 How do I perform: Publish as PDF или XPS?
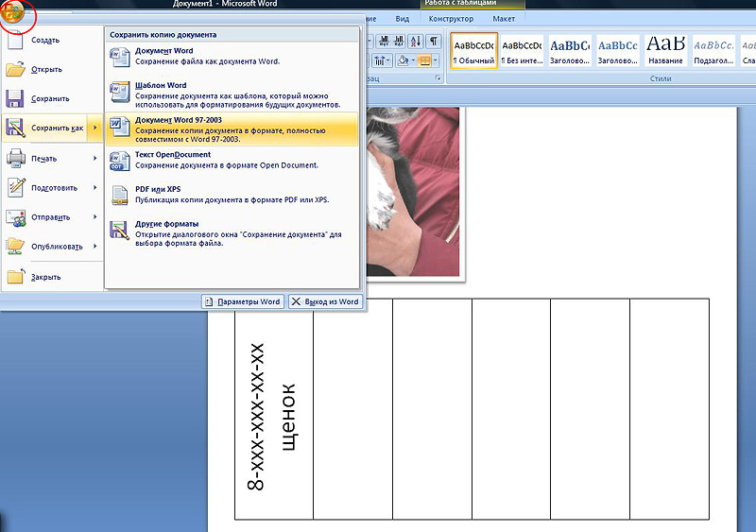pyautogui.click(x=232, y=195)
